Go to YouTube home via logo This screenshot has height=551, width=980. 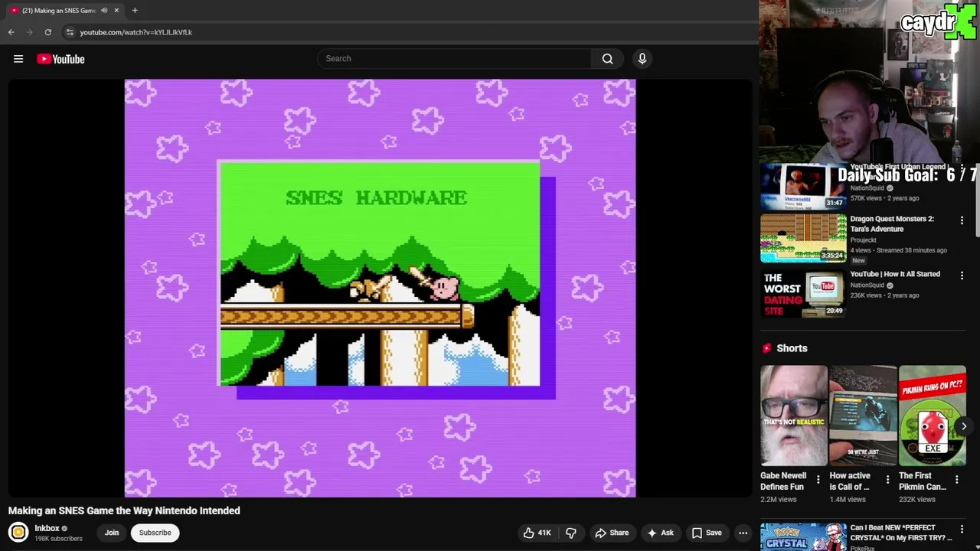coord(60,59)
